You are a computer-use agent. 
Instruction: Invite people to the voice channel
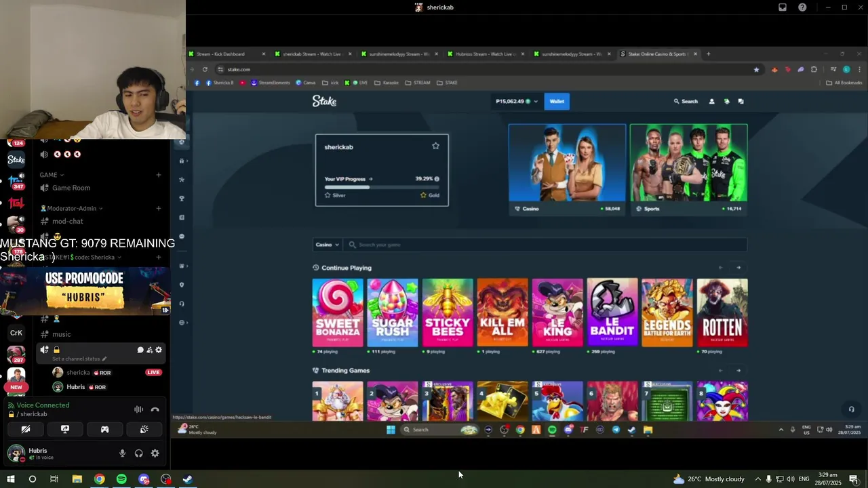149,350
